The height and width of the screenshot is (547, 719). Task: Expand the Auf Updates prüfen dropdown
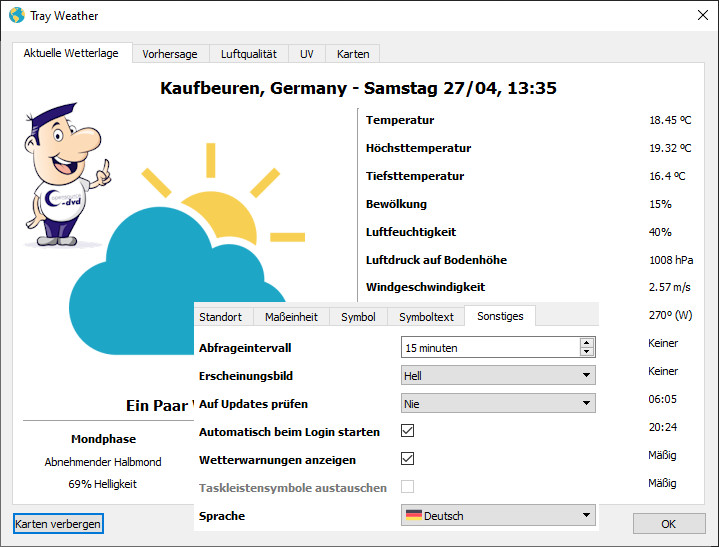[x=497, y=404]
